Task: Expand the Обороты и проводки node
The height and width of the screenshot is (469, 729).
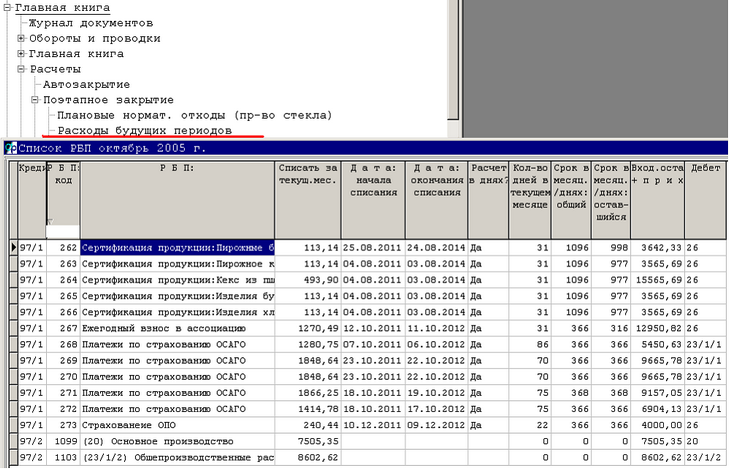Action: (20, 38)
